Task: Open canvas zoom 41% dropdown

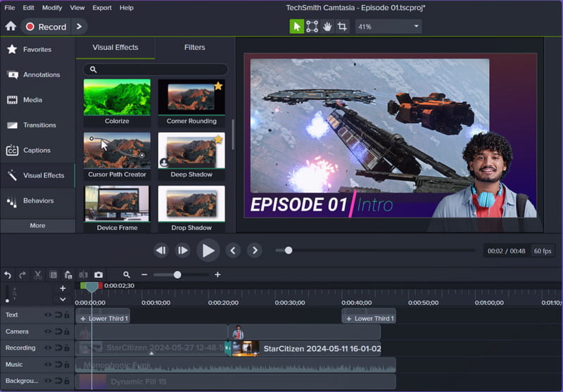Action: (x=388, y=27)
